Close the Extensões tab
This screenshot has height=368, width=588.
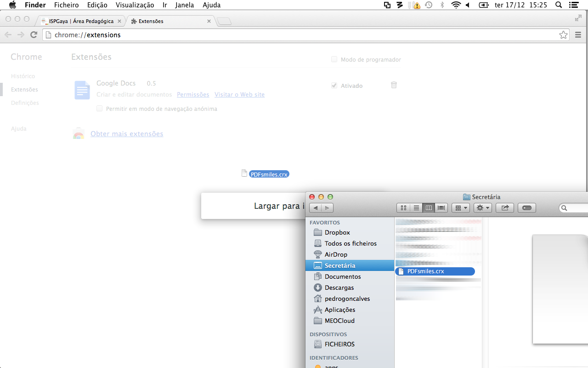[209, 21]
